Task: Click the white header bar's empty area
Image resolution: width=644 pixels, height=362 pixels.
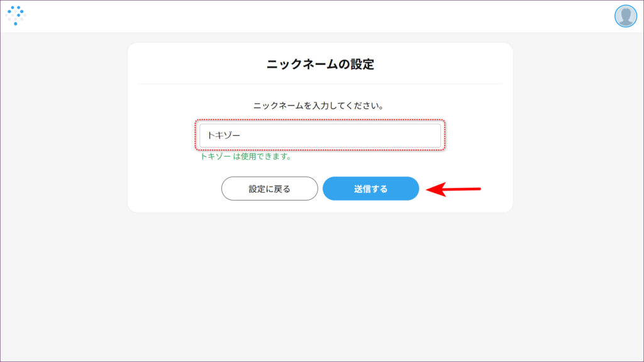Action: point(314,16)
